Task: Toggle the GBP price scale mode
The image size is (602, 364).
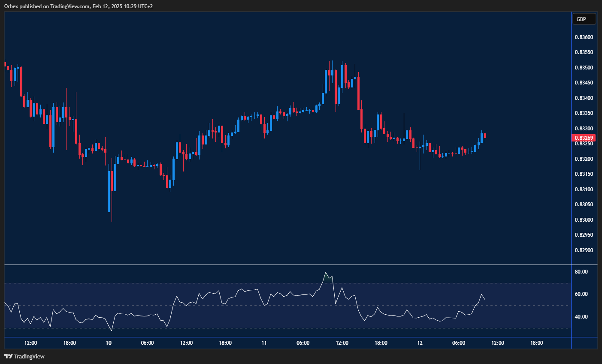Action: (x=584, y=18)
